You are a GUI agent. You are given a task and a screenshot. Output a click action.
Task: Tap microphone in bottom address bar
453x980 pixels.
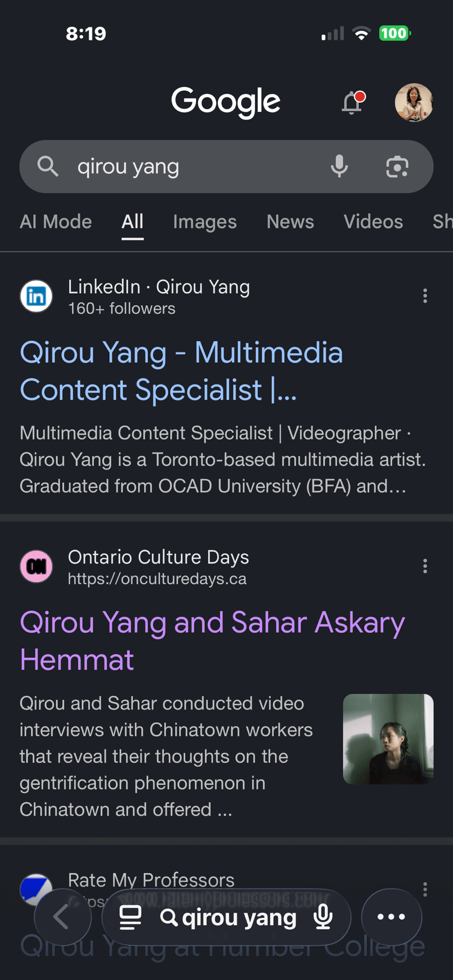(323, 917)
